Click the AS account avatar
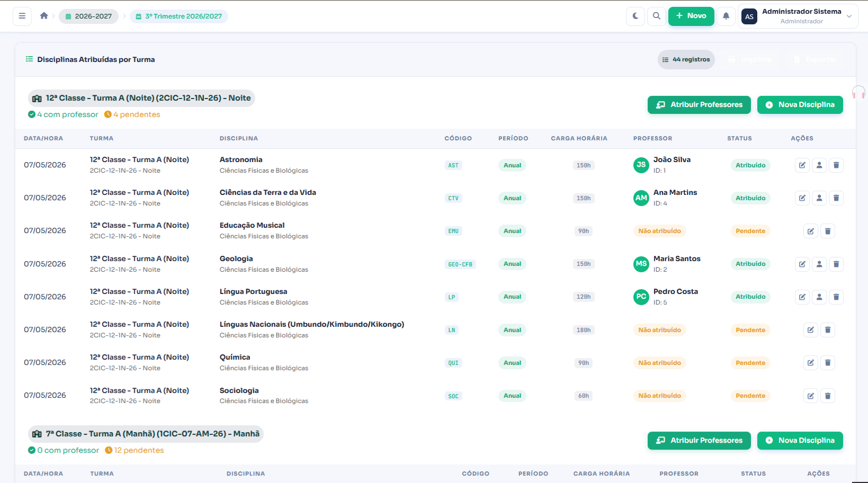 (749, 16)
